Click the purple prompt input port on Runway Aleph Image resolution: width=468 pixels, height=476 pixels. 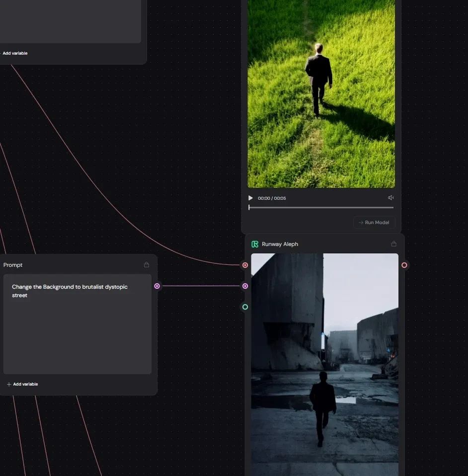pos(245,286)
